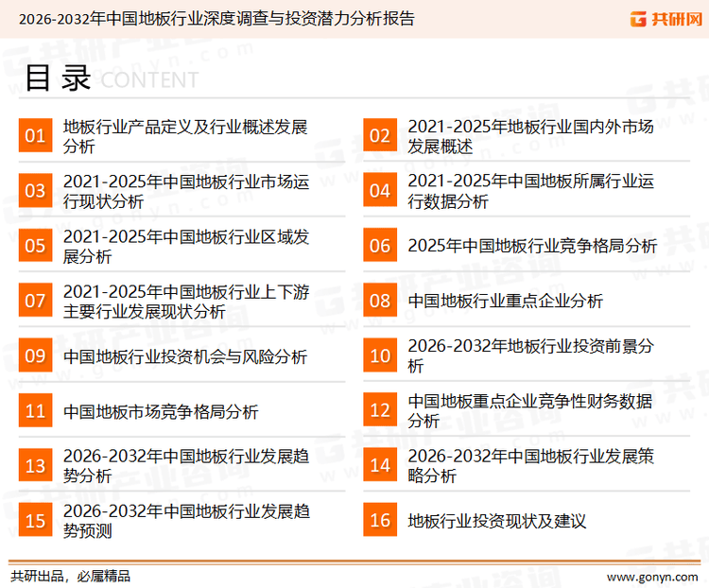Open 中国地板重点企业竞争性财务数据分析 chapter

pos(529,411)
